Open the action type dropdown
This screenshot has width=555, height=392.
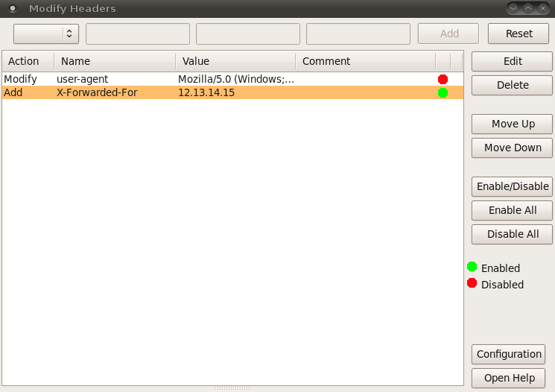click(x=46, y=34)
